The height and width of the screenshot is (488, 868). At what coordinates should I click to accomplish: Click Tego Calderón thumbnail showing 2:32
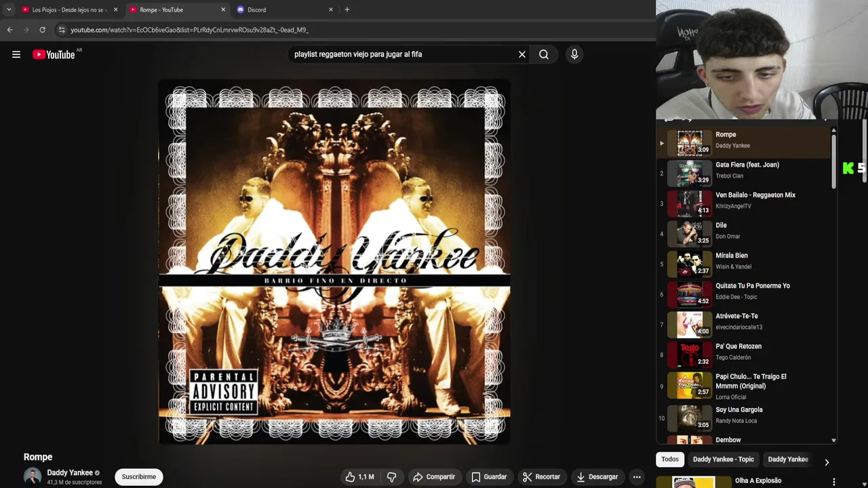[x=690, y=354]
